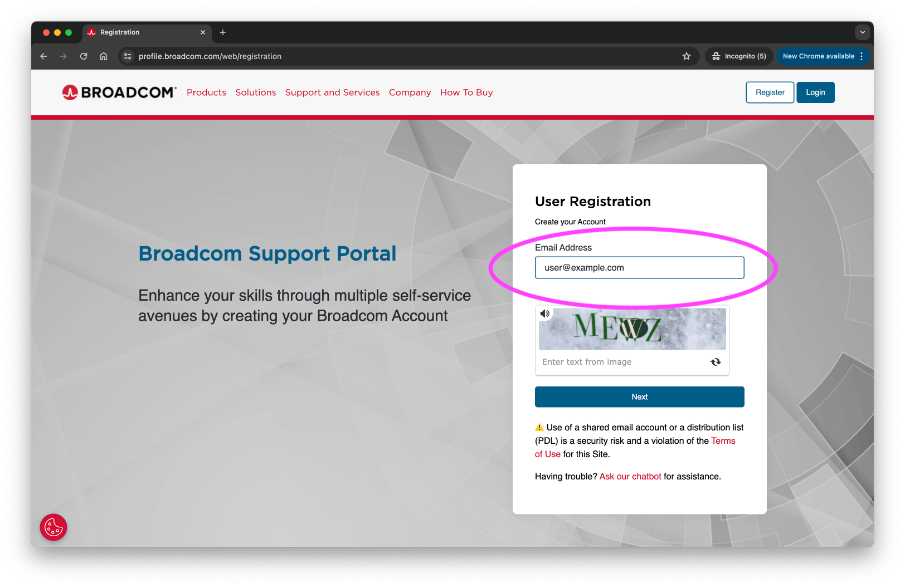905x588 pixels.
Task: Click the captcha image
Action: [x=632, y=329]
